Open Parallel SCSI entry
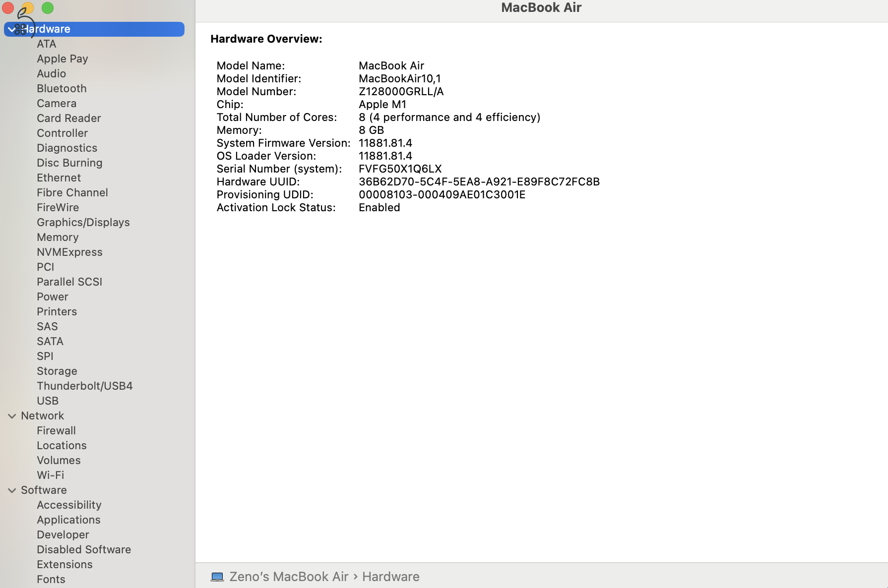 (x=69, y=282)
